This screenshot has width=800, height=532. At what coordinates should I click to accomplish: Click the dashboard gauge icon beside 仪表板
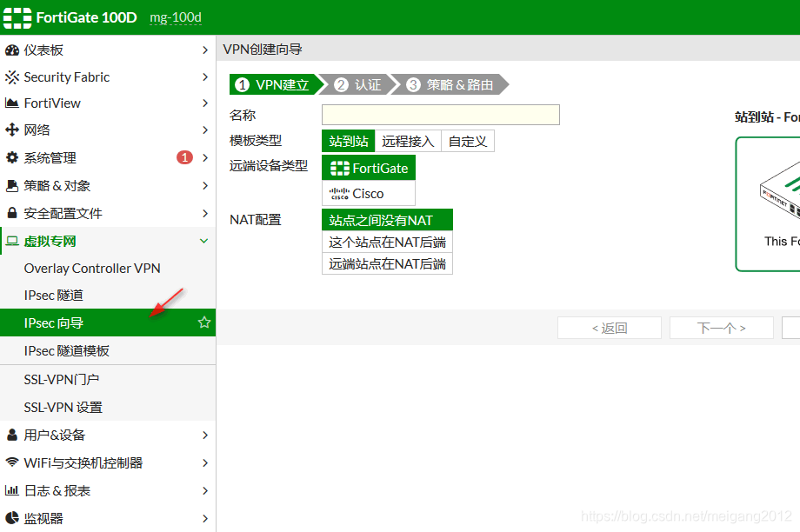[11, 50]
